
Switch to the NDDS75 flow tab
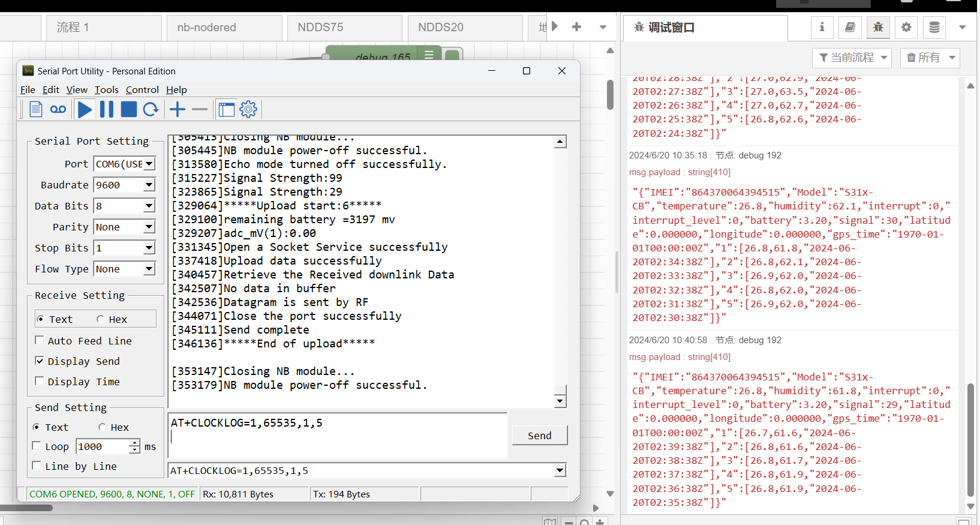click(344, 28)
